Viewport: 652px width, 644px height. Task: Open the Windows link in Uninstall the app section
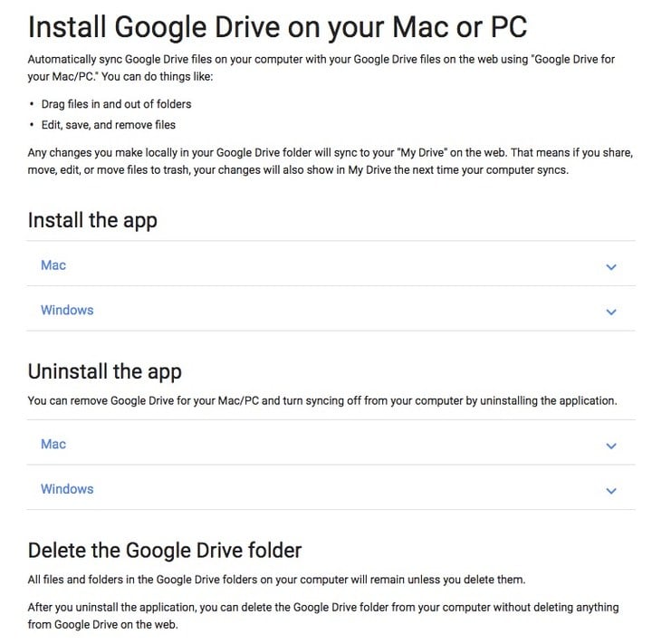(67, 489)
